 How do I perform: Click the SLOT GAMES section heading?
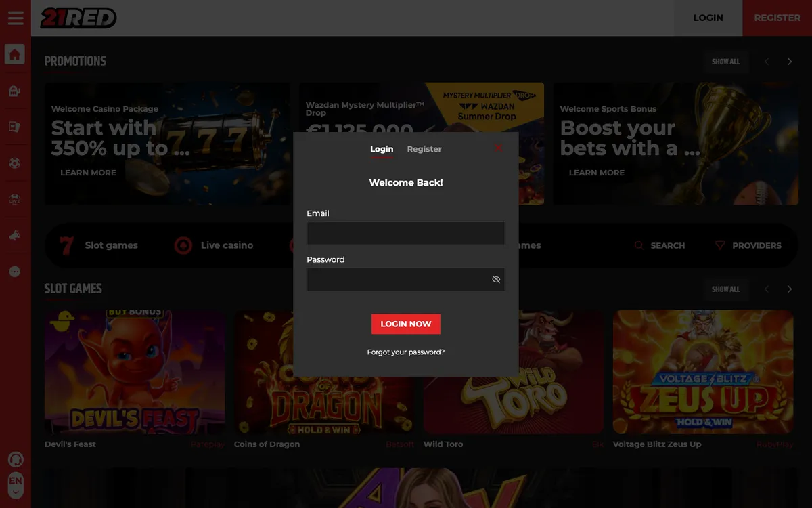(x=73, y=289)
